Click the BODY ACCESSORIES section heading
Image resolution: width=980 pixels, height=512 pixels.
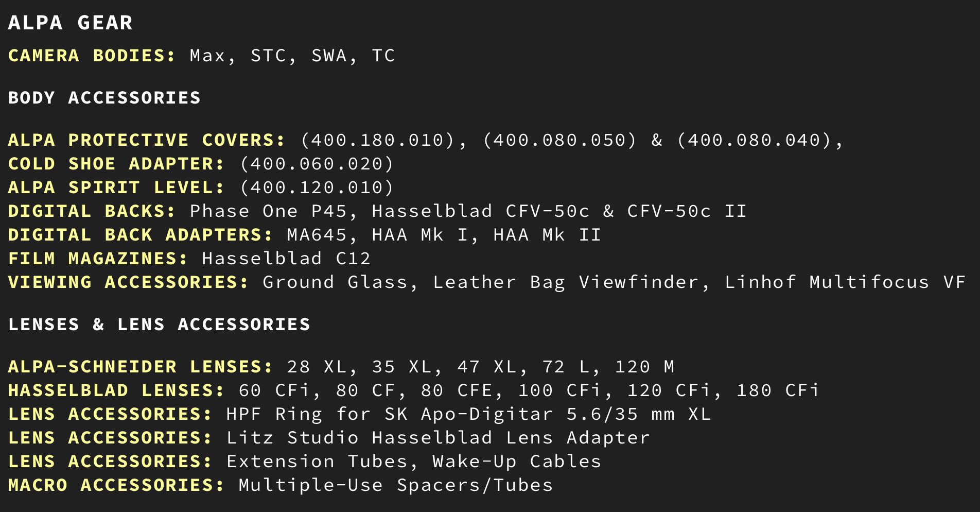(x=104, y=98)
